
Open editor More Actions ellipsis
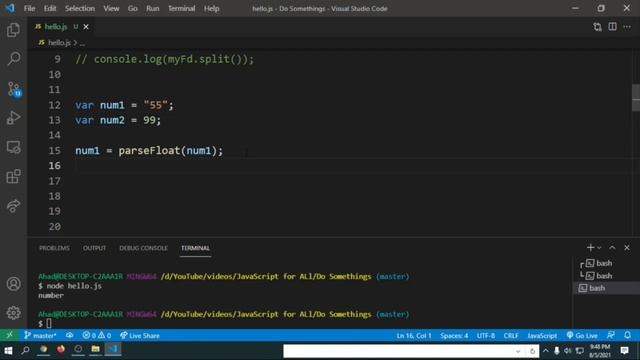(627, 27)
